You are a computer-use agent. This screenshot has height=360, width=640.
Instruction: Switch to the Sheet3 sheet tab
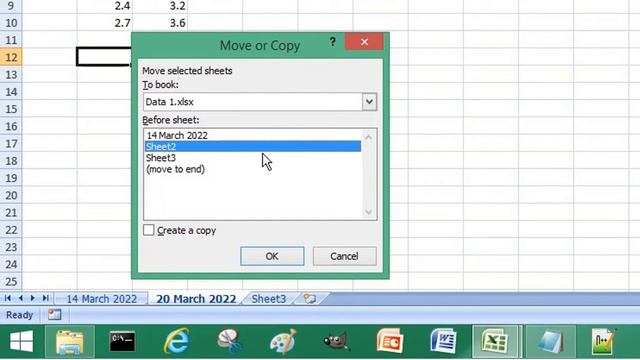pyautogui.click(x=269, y=299)
